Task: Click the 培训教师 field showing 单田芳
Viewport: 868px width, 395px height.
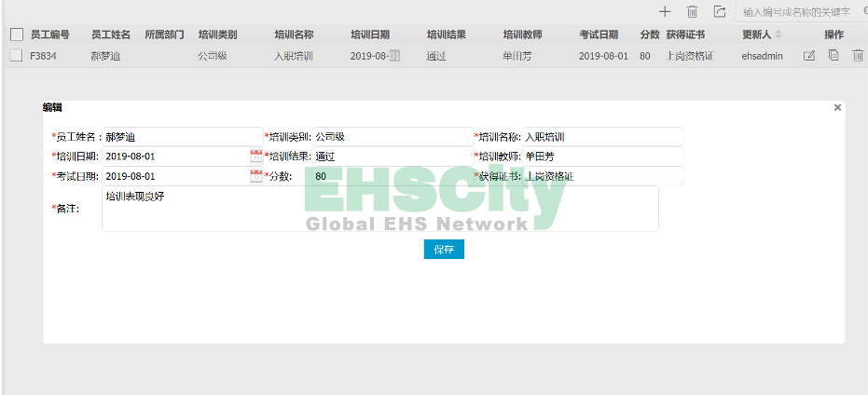Action: tap(602, 156)
